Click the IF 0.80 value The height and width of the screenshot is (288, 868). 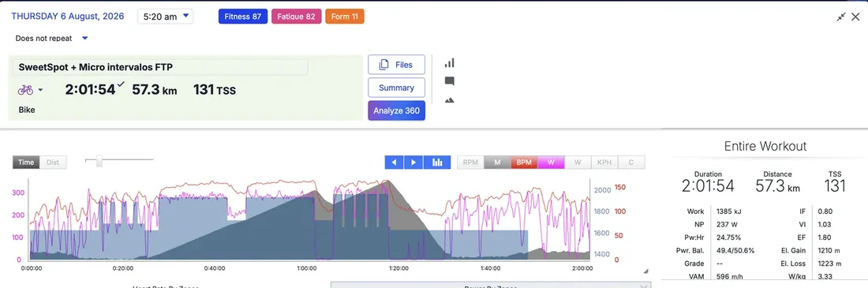[825, 211]
